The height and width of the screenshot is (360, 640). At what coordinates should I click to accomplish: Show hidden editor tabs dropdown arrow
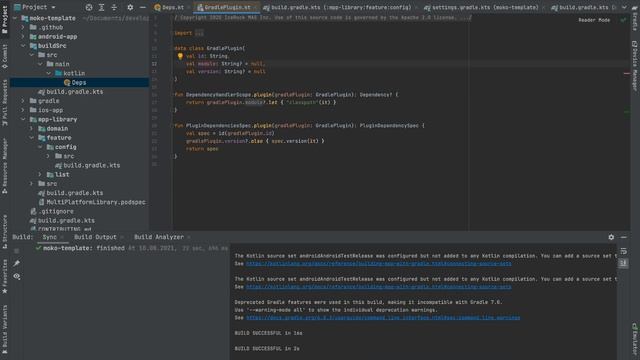624,7
